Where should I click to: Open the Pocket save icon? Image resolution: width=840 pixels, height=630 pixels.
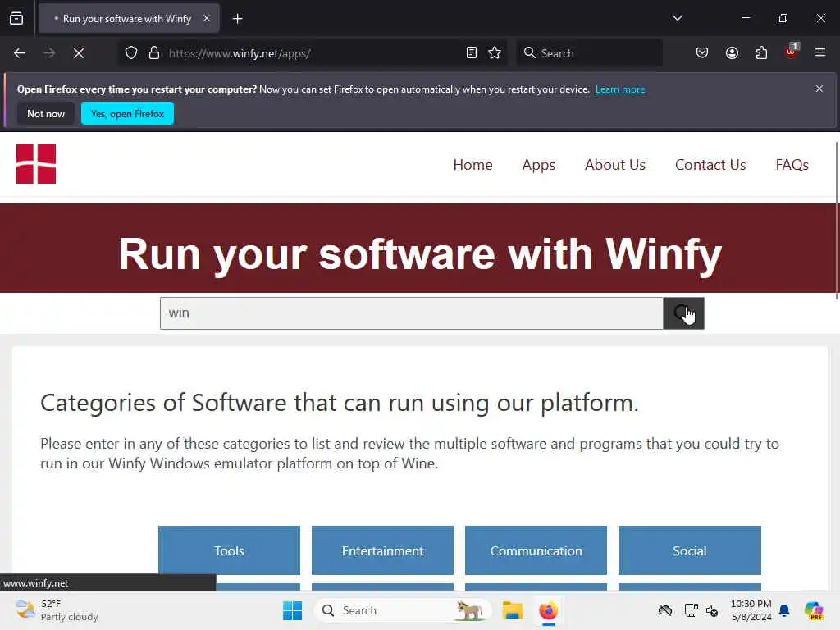point(702,53)
